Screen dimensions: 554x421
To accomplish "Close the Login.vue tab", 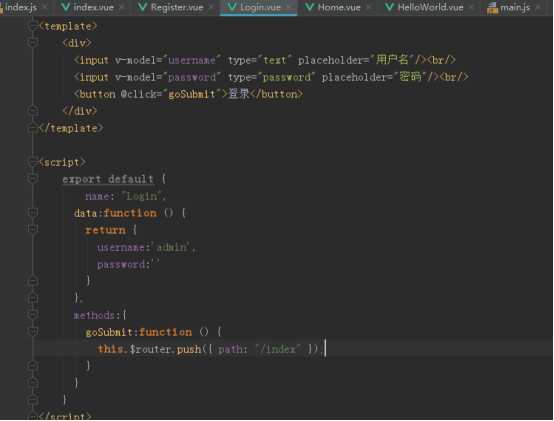I will [289, 8].
